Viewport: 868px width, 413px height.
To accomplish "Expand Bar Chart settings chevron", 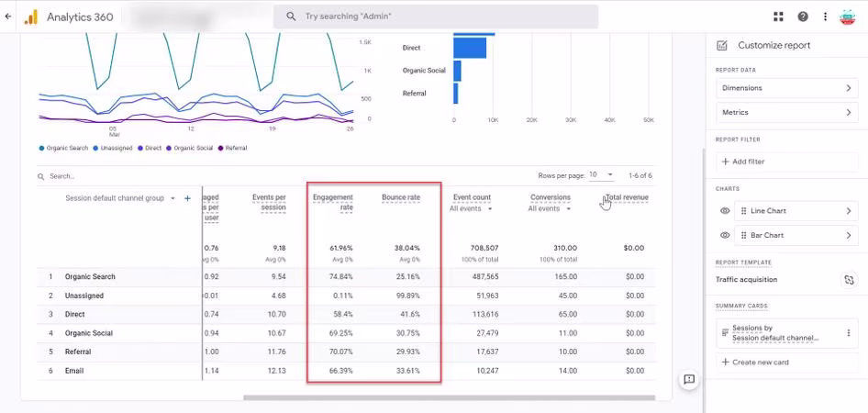I will [x=849, y=235].
